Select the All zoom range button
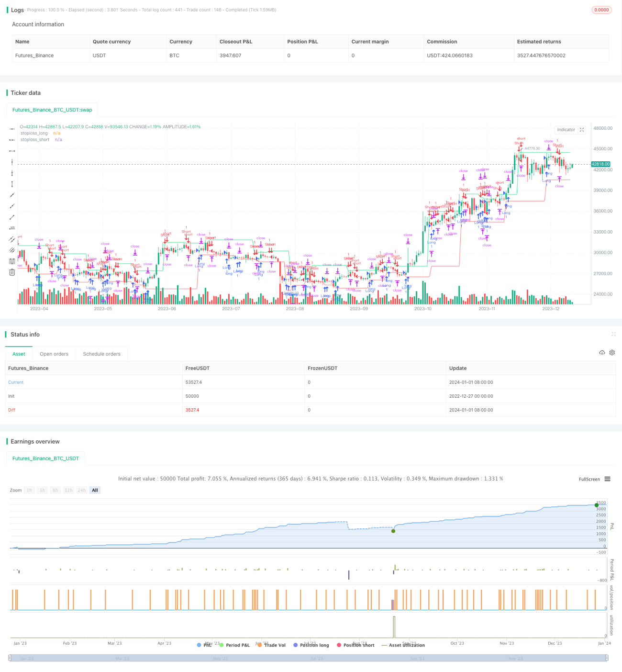 [95, 490]
